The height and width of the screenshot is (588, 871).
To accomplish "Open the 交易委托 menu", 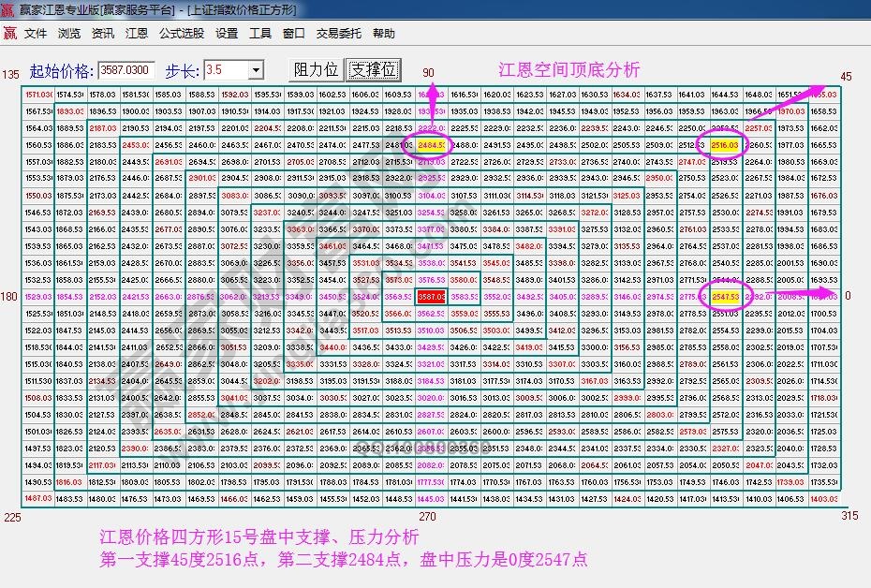I will (337, 33).
